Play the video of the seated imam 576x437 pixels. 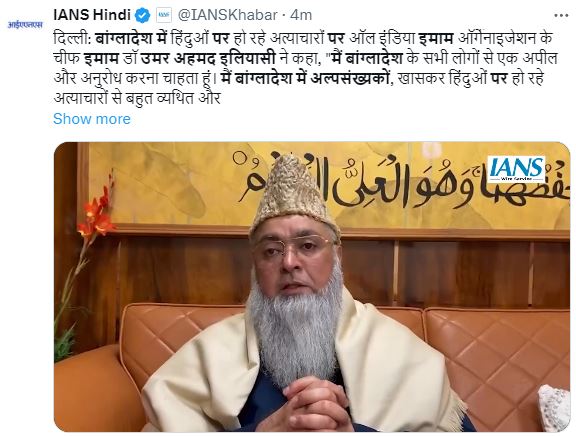pos(312,287)
